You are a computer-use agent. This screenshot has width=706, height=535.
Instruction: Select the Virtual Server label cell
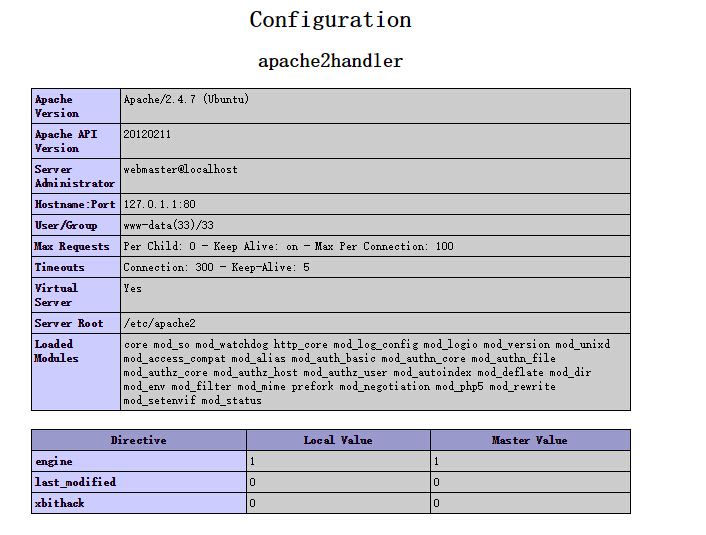pos(75,295)
